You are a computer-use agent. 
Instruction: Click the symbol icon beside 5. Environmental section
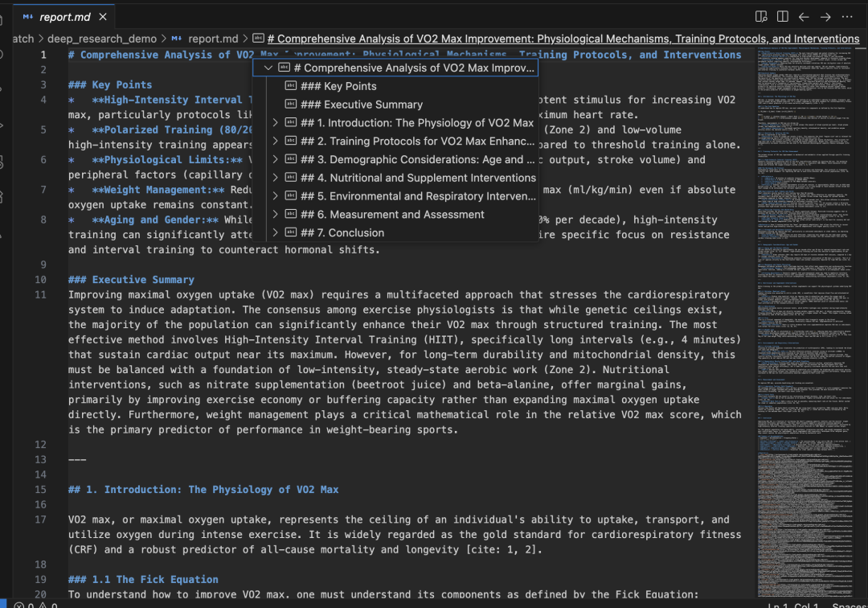pos(291,196)
